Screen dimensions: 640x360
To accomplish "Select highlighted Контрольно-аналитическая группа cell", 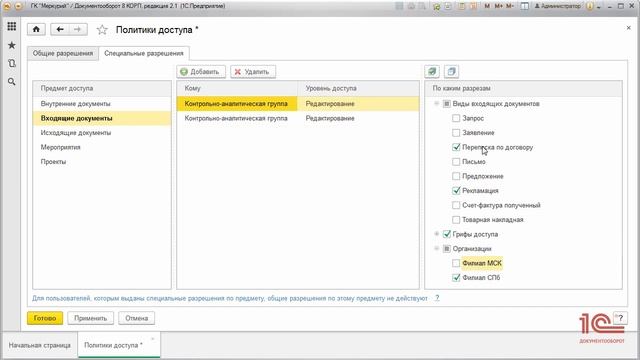I will click(x=237, y=104).
